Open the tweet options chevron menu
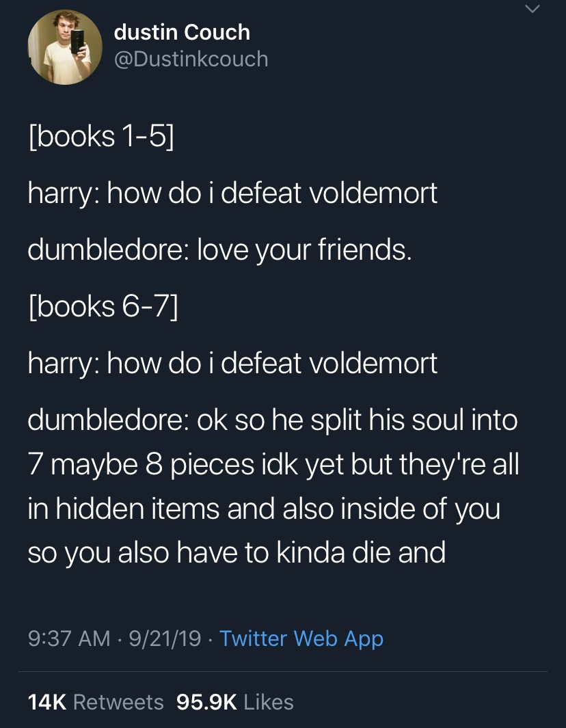The image size is (566, 728). pos(533,9)
